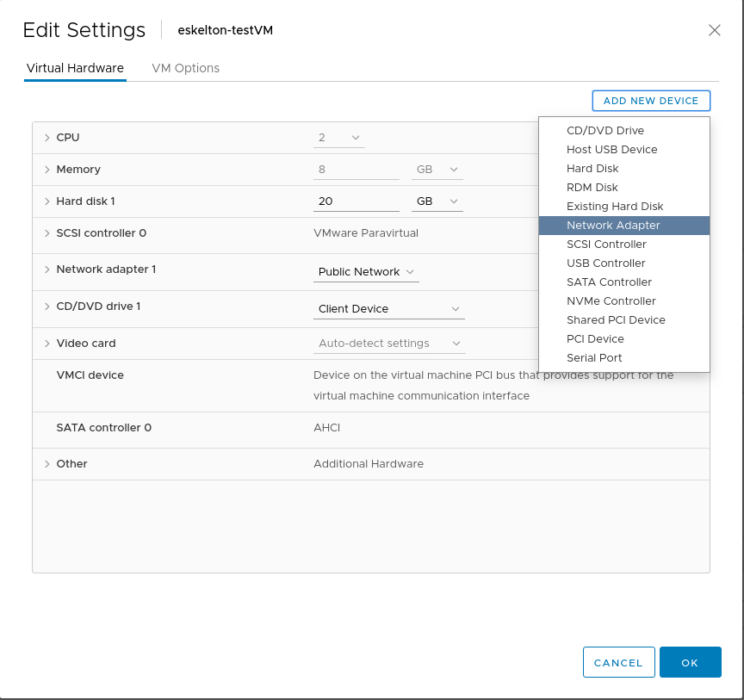Expand CD/DVD drive 1 row
This screenshot has height=700, width=744.
click(47, 307)
